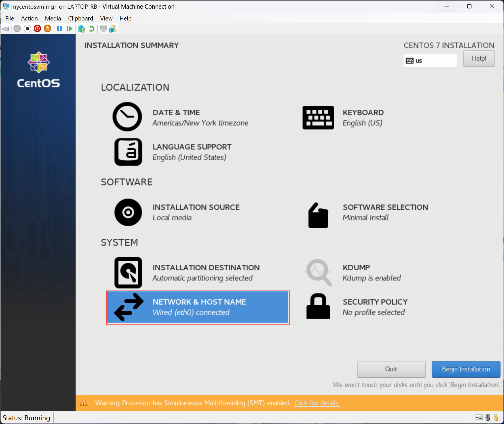Click the grey Start power icon
The image size is (504, 424).
[x=17, y=29]
